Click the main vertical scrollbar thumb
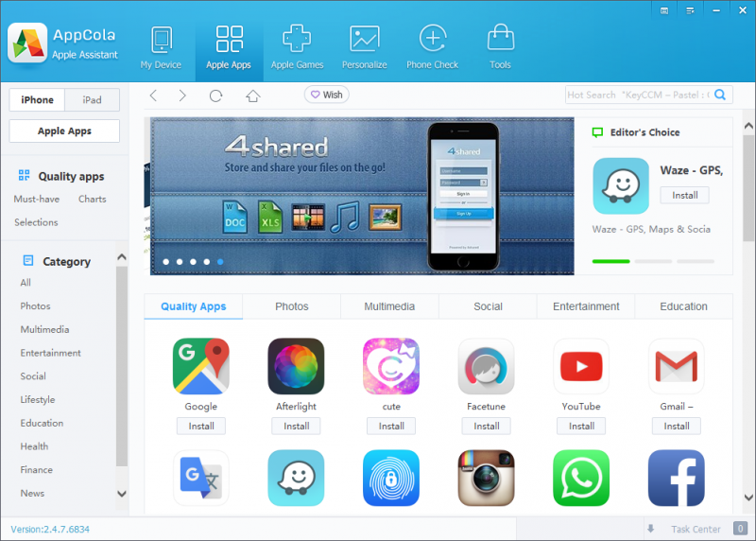Screen dimensions: 756x541 click(x=748, y=188)
